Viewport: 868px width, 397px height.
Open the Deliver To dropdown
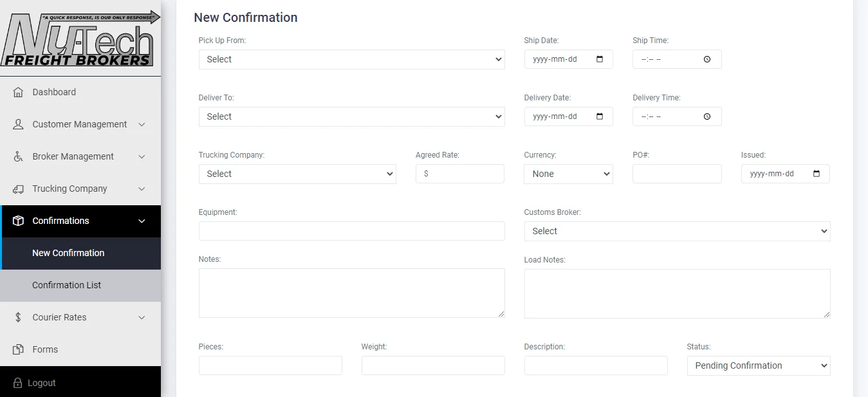coord(351,116)
